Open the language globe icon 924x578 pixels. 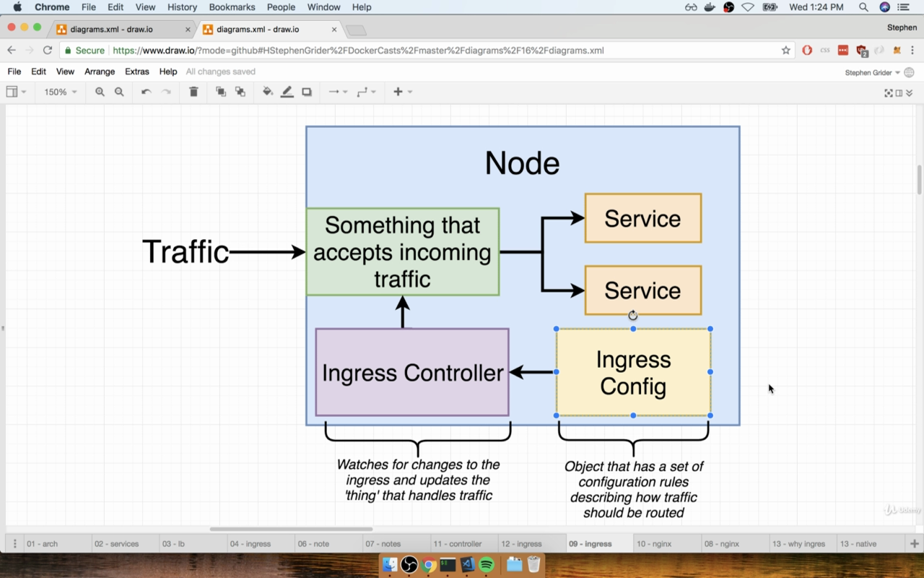pyautogui.click(x=910, y=72)
